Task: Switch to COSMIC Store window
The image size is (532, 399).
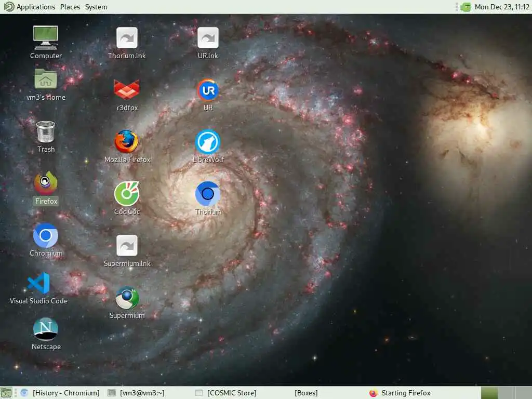Action: tap(226, 393)
